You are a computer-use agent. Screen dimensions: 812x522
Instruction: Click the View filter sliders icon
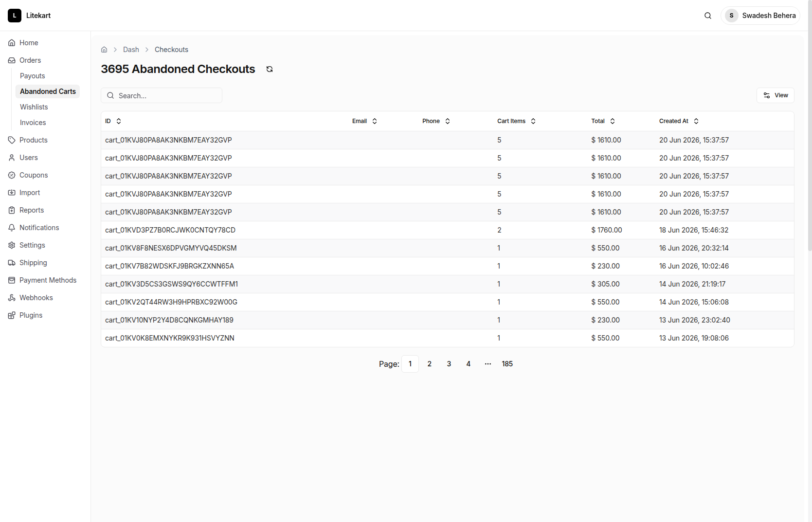(x=767, y=95)
